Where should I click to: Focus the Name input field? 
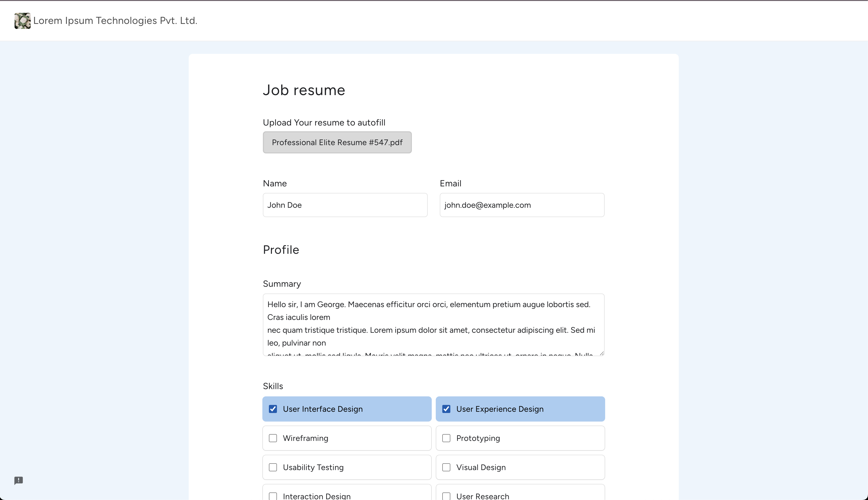click(x=345, y=205)
